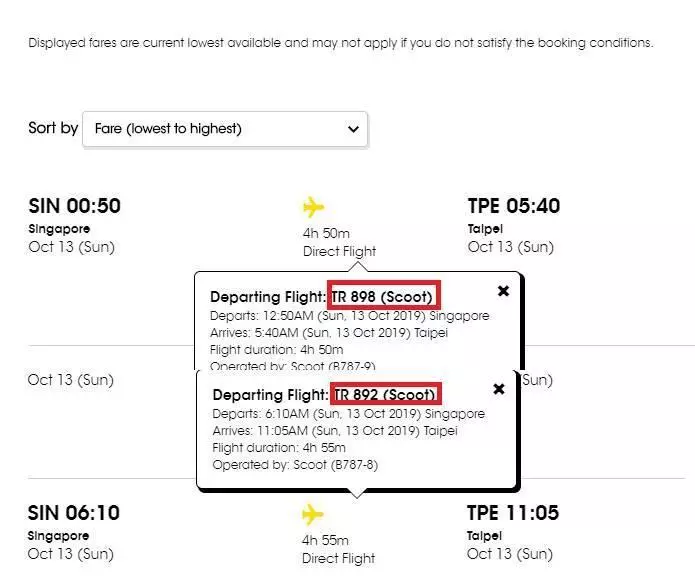Viewport: 695px width, 584px height.
Task: Click Direct Flight under 4h 55m
Action: tap(339, 558)
